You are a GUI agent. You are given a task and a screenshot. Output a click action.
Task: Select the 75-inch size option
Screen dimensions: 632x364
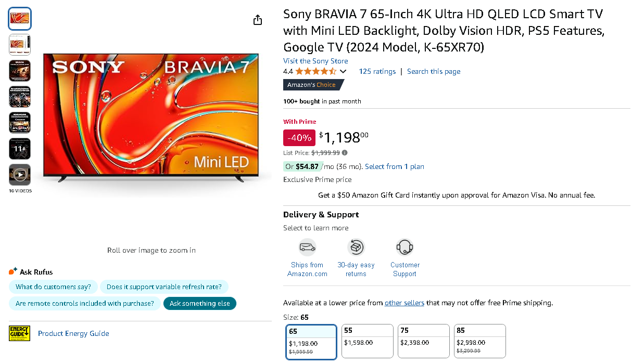point(423,341)
